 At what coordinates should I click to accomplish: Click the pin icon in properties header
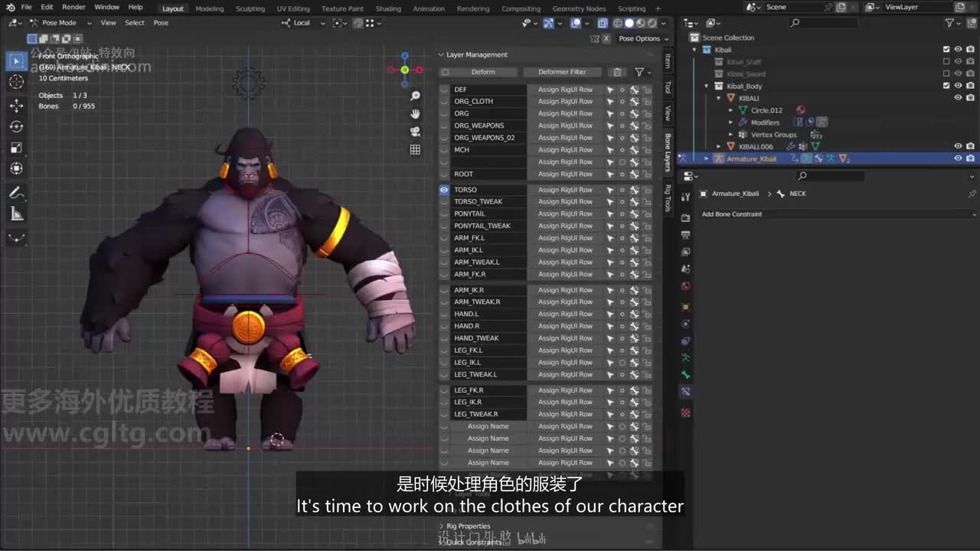click(972, 194)
